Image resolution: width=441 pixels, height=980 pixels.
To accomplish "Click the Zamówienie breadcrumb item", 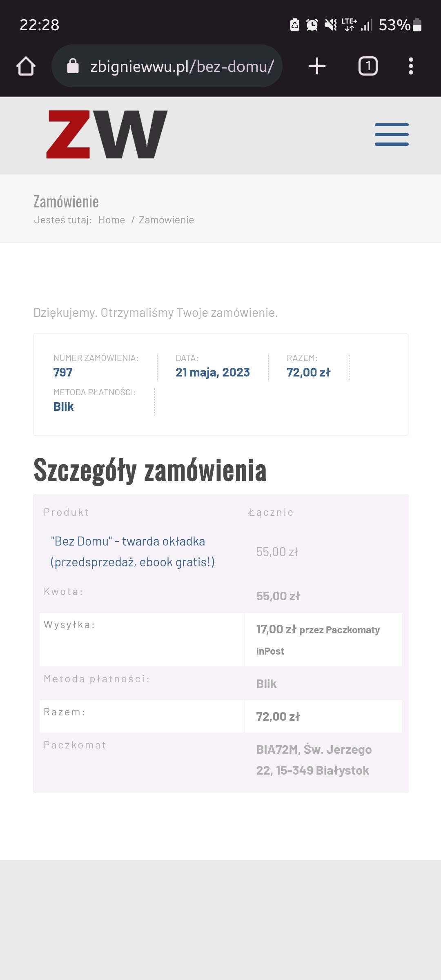I will (166, 220).
